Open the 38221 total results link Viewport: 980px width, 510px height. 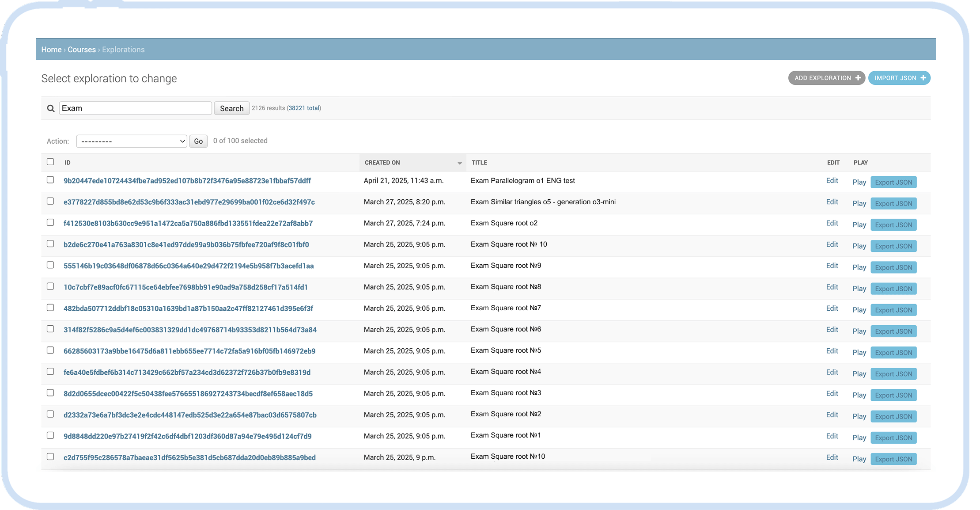(x=304, y=108)
